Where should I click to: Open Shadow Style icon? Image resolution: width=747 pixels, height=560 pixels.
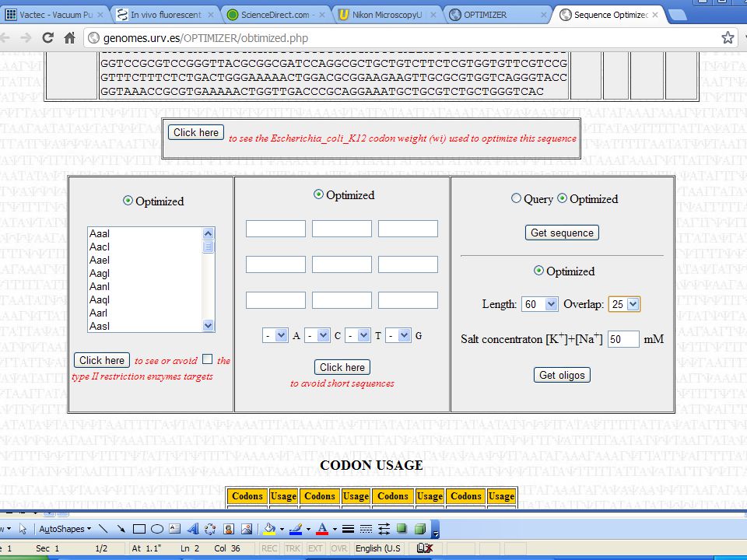pos(402,529)
